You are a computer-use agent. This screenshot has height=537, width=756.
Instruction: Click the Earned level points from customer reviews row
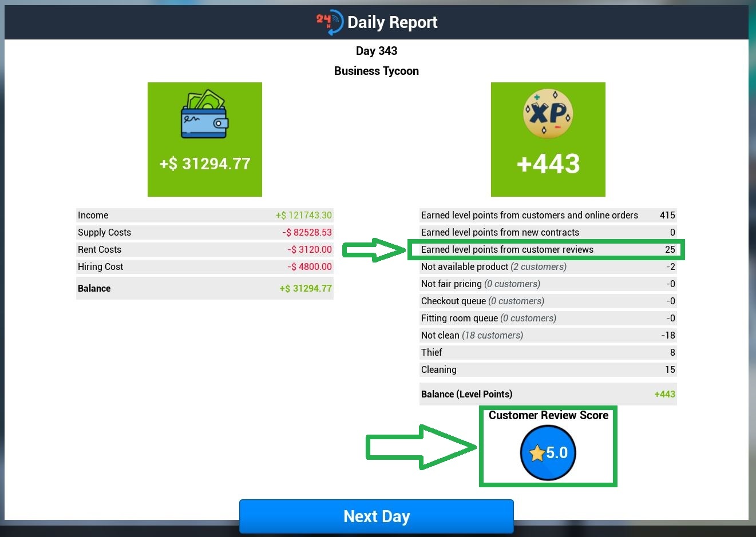[x=547, y=249]
